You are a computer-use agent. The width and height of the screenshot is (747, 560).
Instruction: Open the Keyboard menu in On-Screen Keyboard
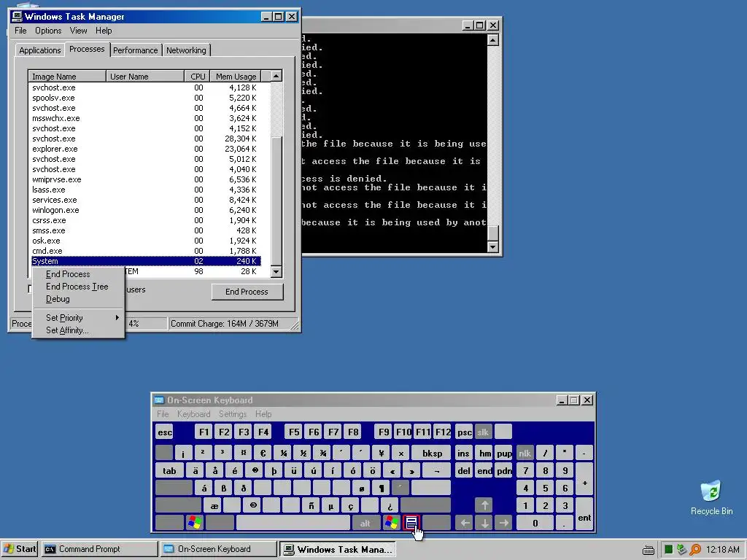click(193, 414)
